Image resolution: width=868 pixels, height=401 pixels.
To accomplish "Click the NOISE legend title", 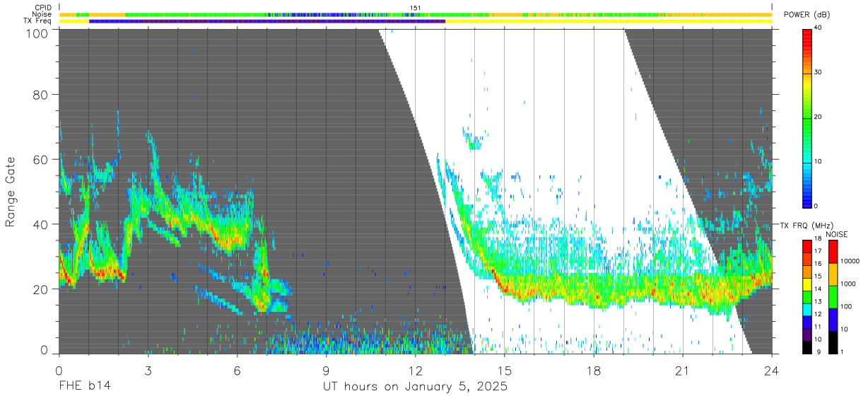I will (838, 234).
